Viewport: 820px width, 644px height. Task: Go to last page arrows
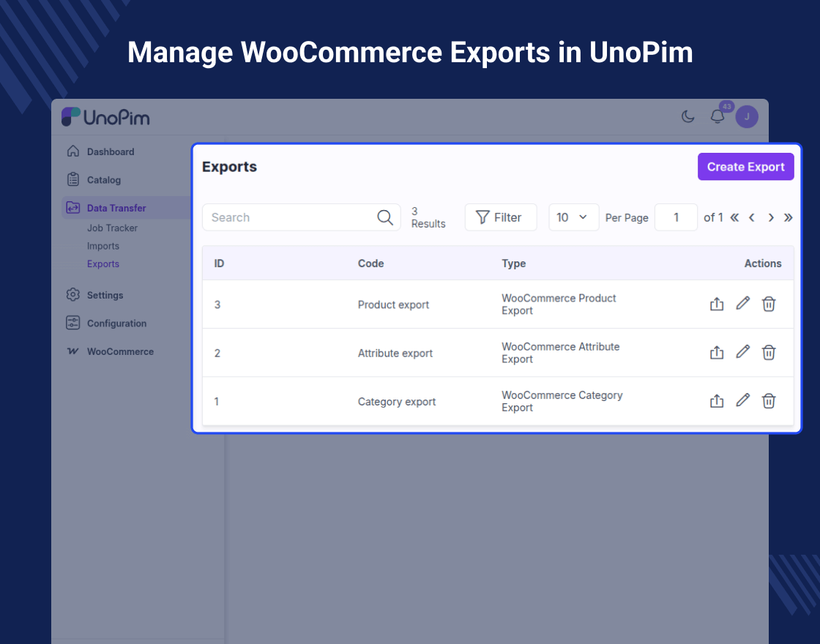788,217
